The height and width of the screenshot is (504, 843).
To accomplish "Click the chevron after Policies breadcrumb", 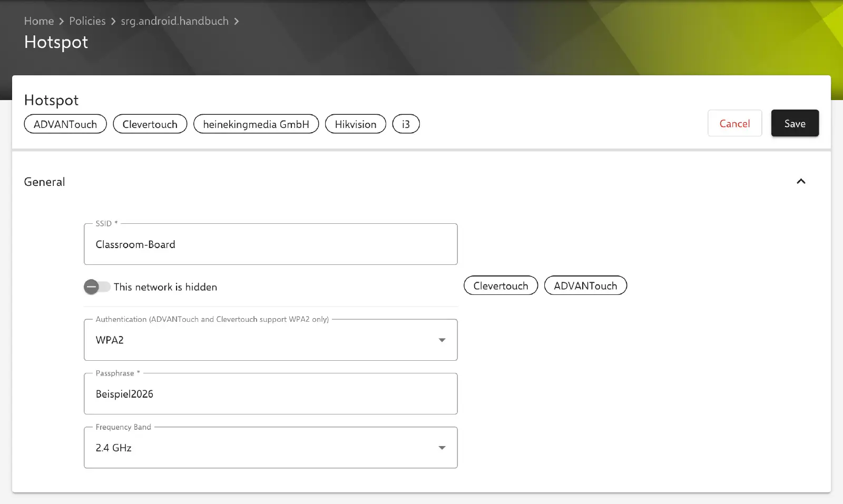I will (113, 22).
